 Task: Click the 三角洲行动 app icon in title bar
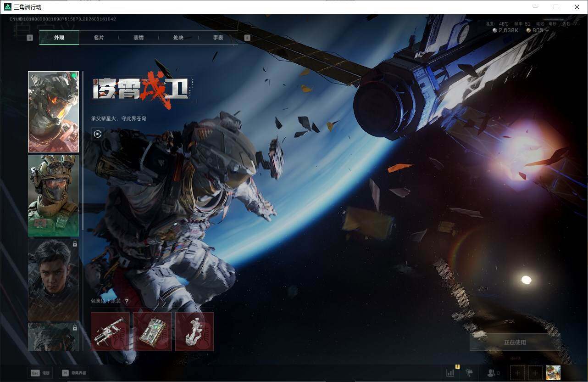click(8, 7)
